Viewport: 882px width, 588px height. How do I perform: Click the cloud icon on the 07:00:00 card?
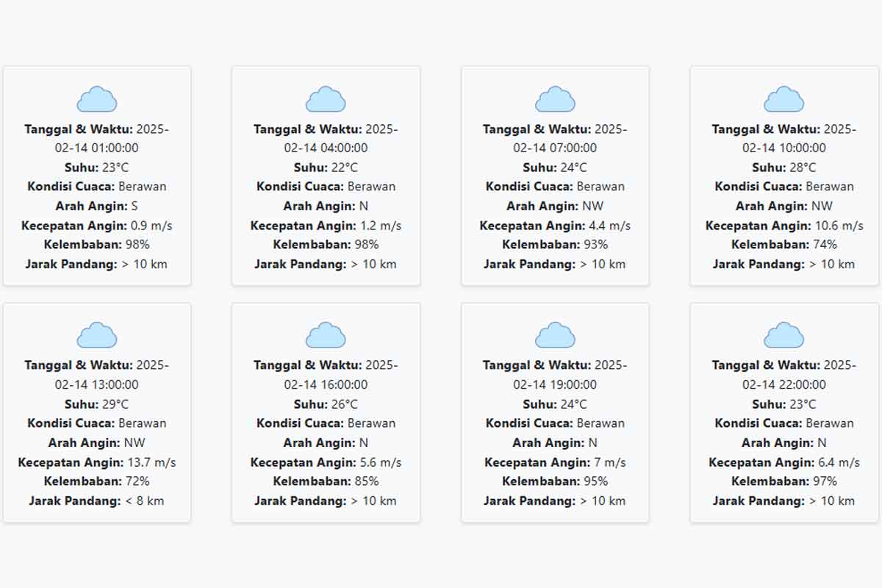[x=555, y=99]
